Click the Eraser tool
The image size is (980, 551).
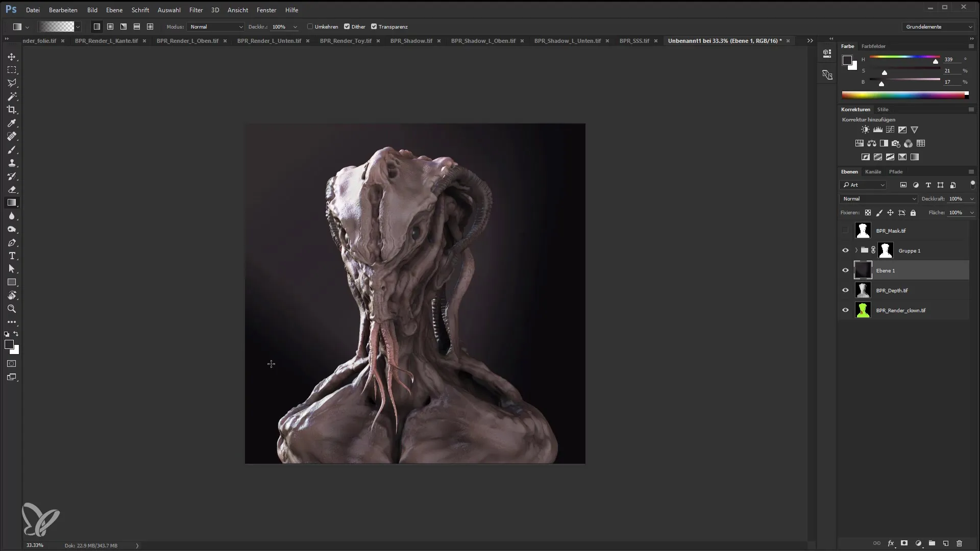pyautogui.click(x=12, y=190)
